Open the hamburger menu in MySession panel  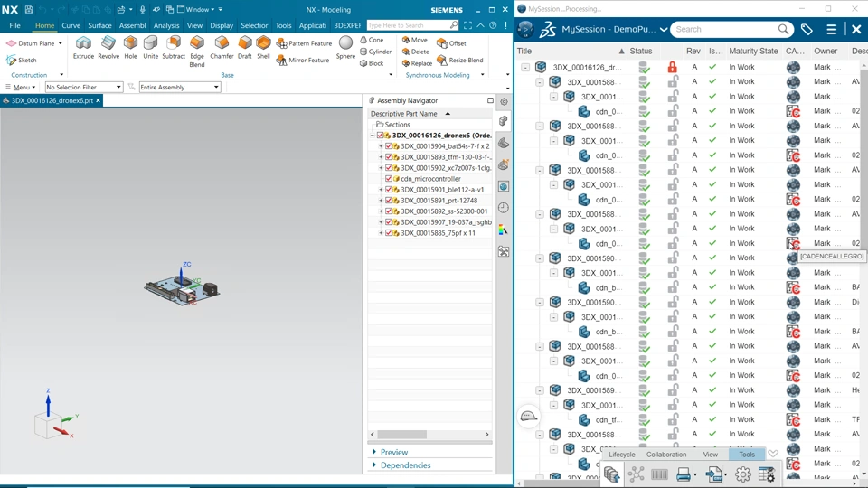point(832,29)
